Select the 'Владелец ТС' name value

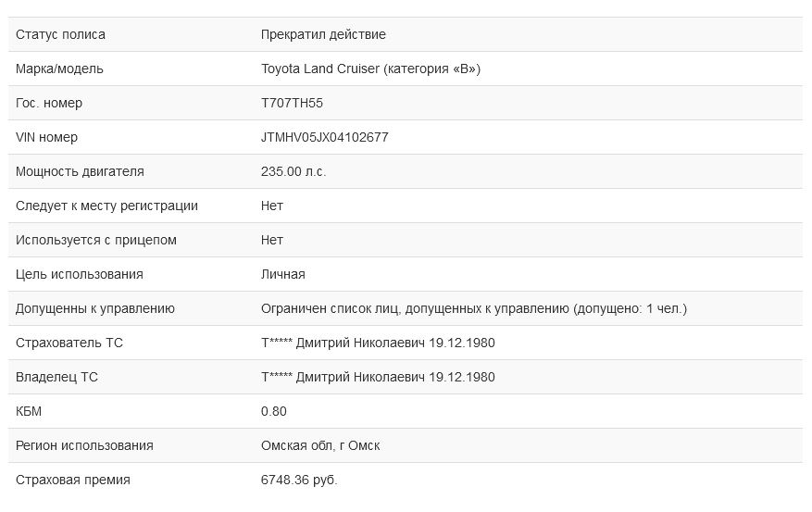tap(378, 377)
